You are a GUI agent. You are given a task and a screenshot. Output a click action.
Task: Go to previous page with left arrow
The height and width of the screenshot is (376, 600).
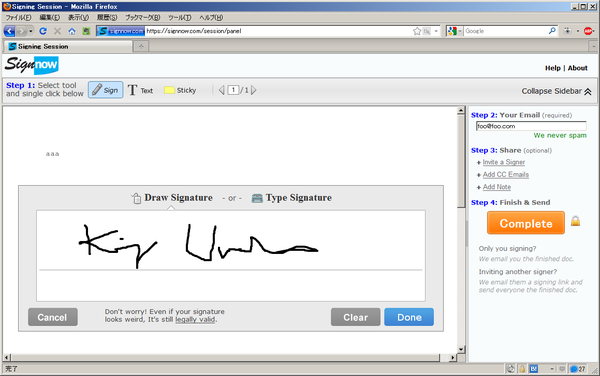tap(222, 90)
